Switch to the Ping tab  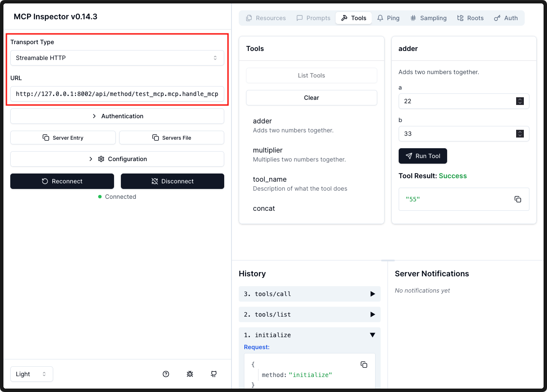click(388, 18)
